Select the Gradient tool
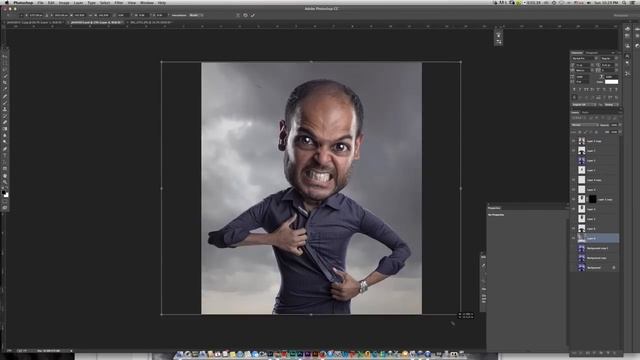The width and height of the screenshot is (640, 360). click(5, 129)
